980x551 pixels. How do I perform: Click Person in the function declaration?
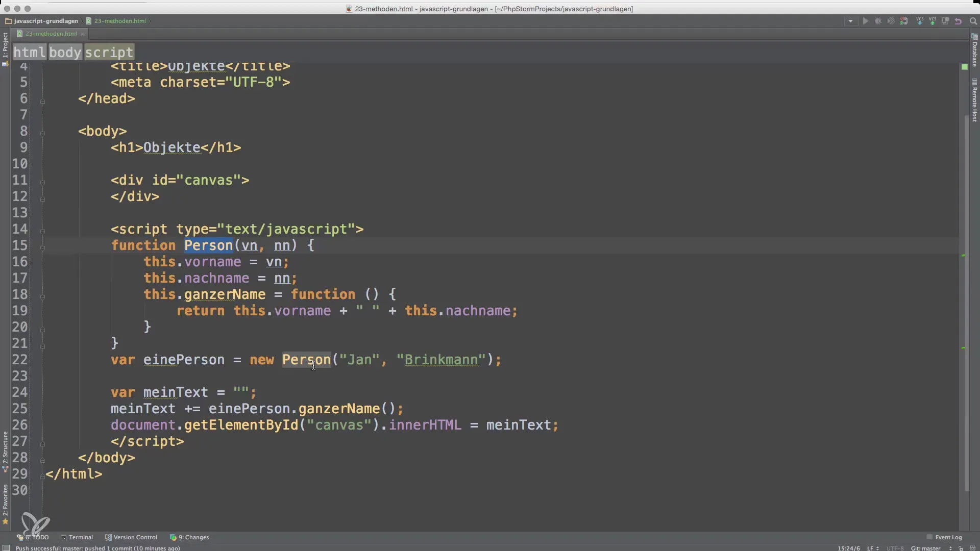[208, 245]
